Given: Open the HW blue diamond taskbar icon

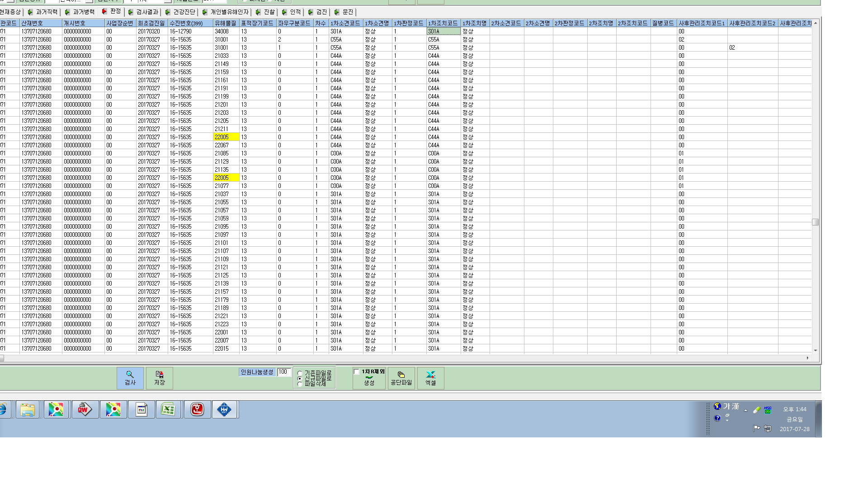Looking at the screenshot, I should [x=224, y=409].
